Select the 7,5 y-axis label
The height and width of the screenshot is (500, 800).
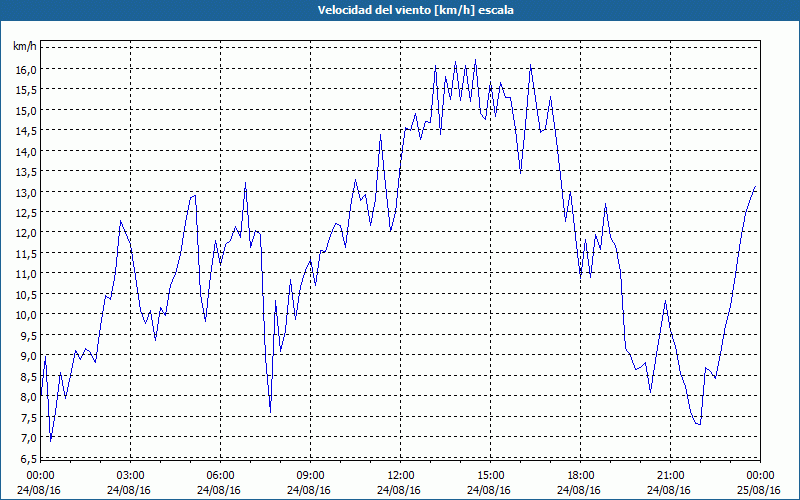point(29,417)
